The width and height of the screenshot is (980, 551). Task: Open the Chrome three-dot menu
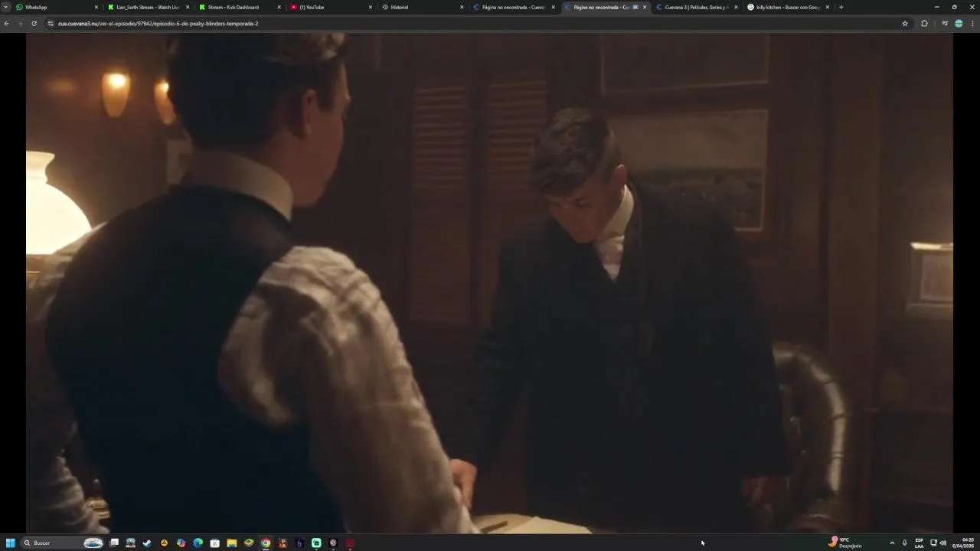tap(973, 24)
